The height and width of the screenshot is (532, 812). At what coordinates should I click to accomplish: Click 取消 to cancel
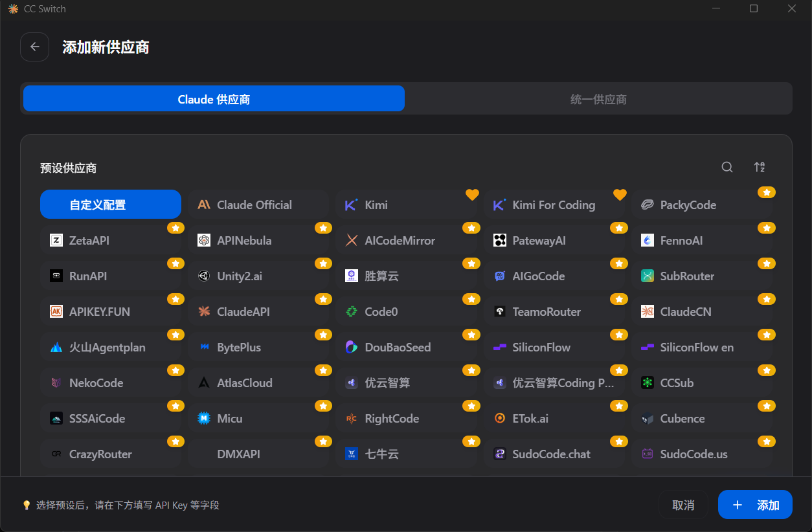683,505
